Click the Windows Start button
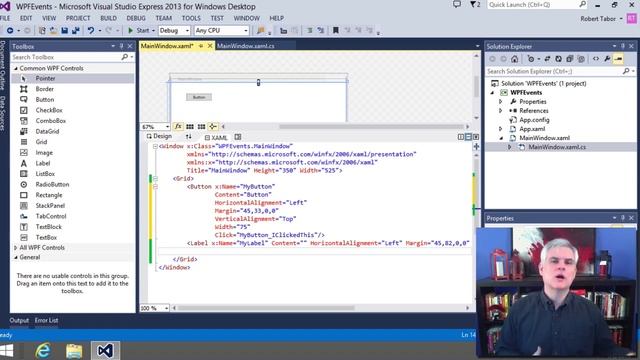This screenshot has width=640, height=360. (6, 351)
